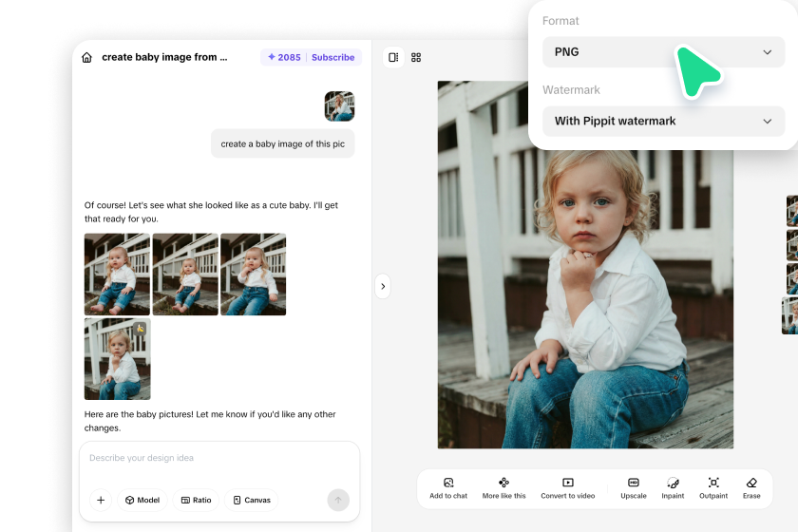Select the More like this tool
The width and height of the screenshot is (798, 532).
[503, 487]
